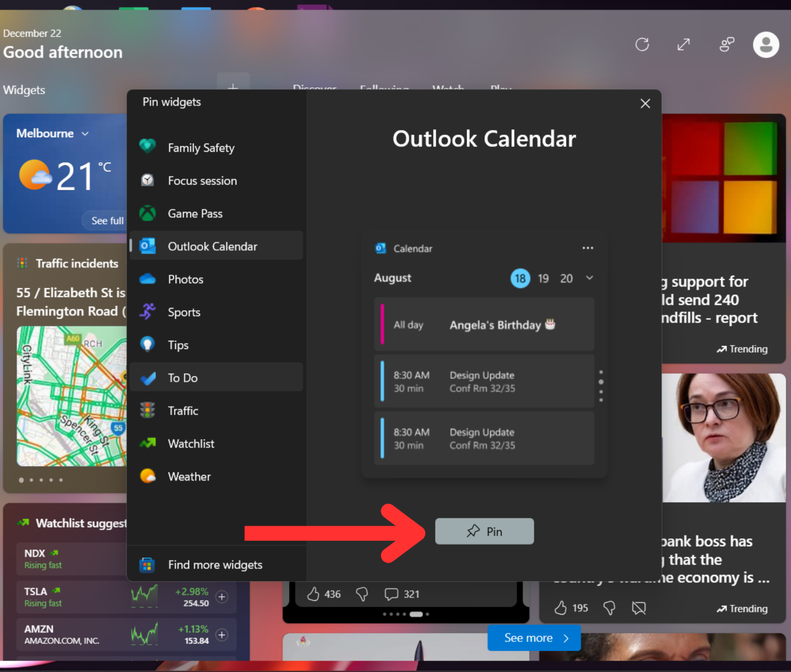The height and width of the screenshot is (672, 791).
Task: Hide the 195-likes bank boss story
Action: 639,608
